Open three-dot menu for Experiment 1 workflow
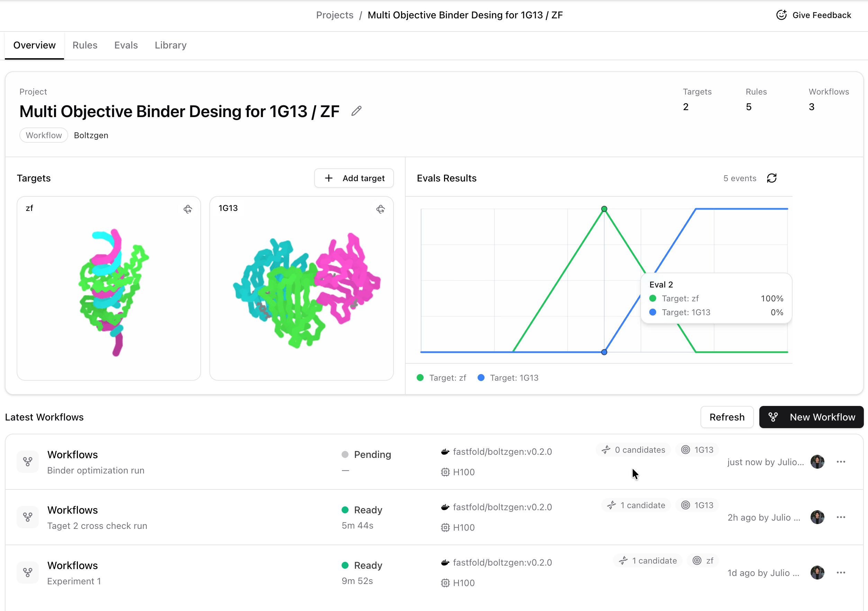Screen dimensions: 868x611 [x=841, y=573]
